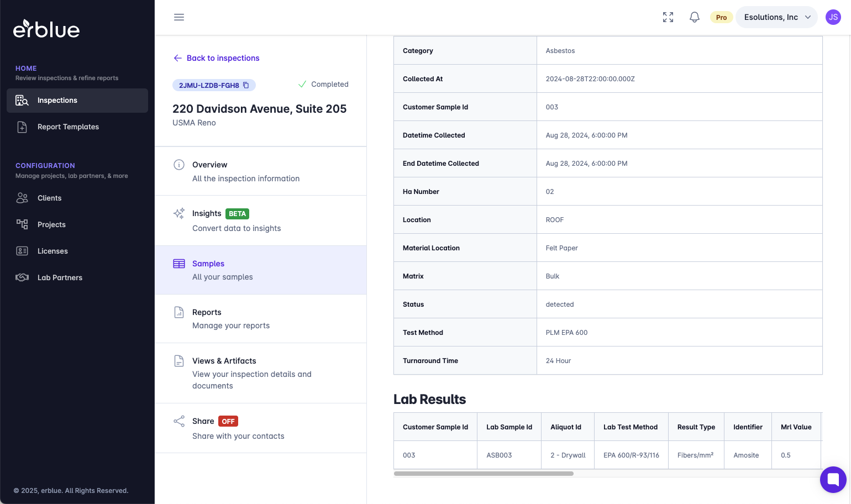Click the Identifier column header
The height and width of the screenshot is (504, 851).
click(x=748, y=427)
